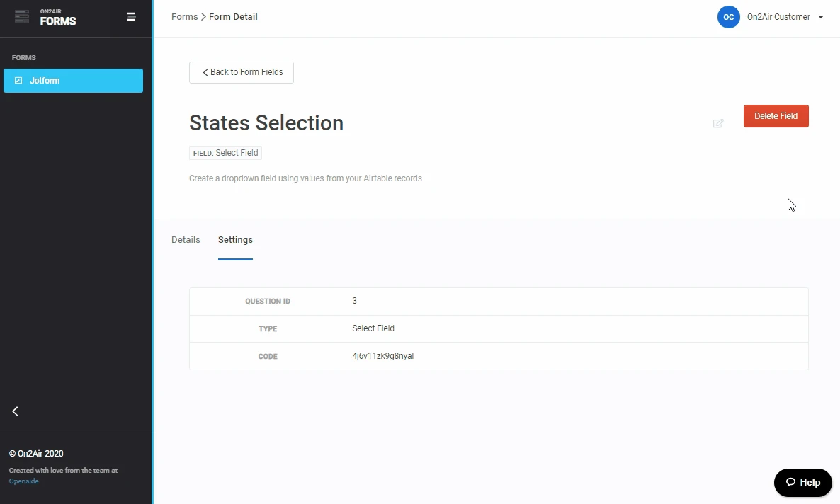Collapse the sidebar with the left chevron
840x504 pixels.
point(16,411)
